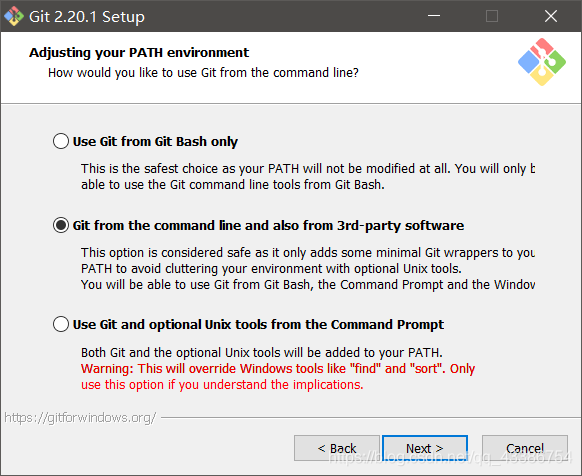
Task: Proceed with the 'Next >' button
Action: coord(425,448)
